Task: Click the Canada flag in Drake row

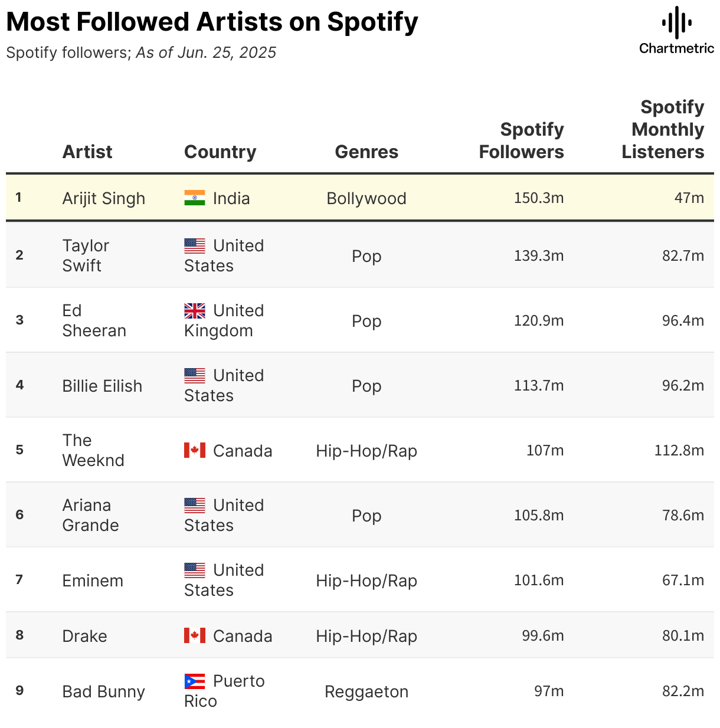Action: 195,635
